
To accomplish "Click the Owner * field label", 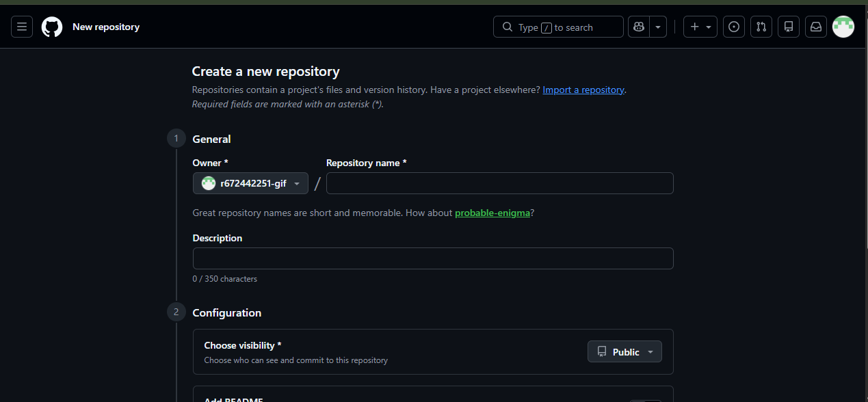I will (x=211, y=163).
